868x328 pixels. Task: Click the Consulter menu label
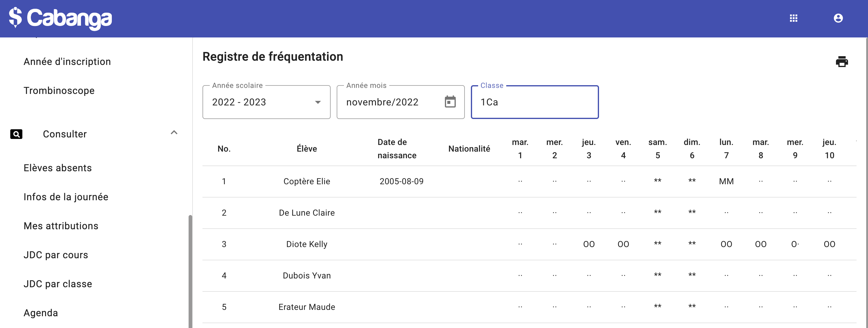coord(65,134)
